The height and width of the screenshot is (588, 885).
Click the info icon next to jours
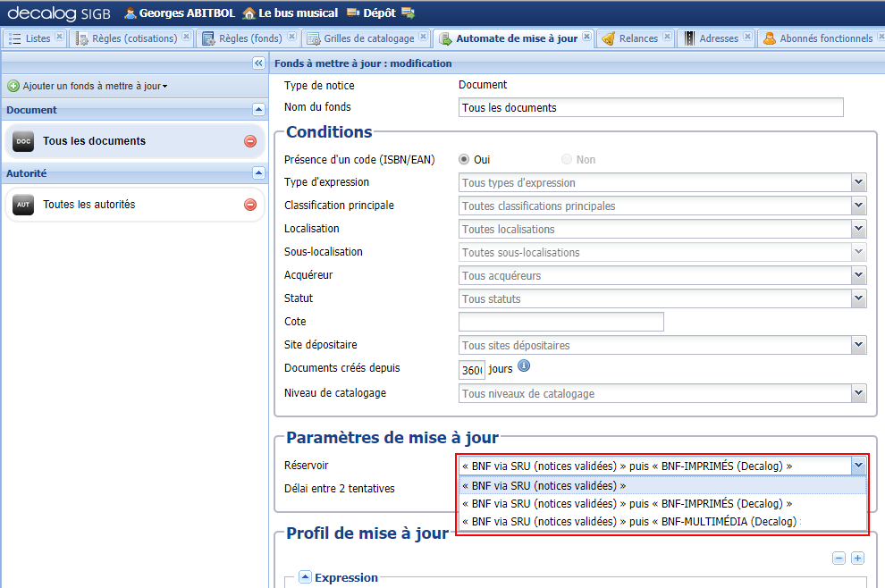524,365
